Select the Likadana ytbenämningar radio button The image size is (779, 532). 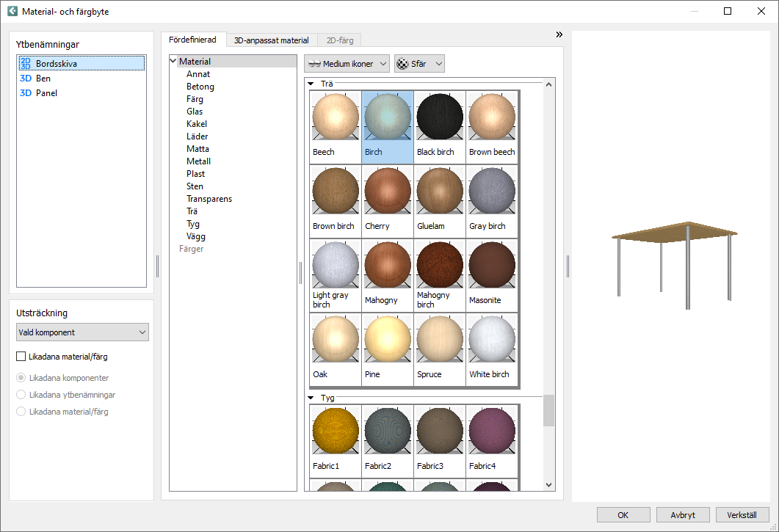[x=21, y=395]
